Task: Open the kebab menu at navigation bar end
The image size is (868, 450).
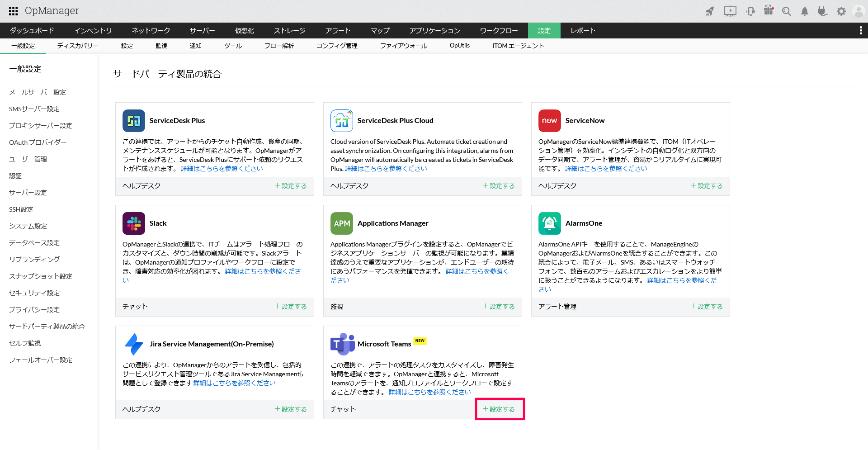Action: tap(861, 30)
